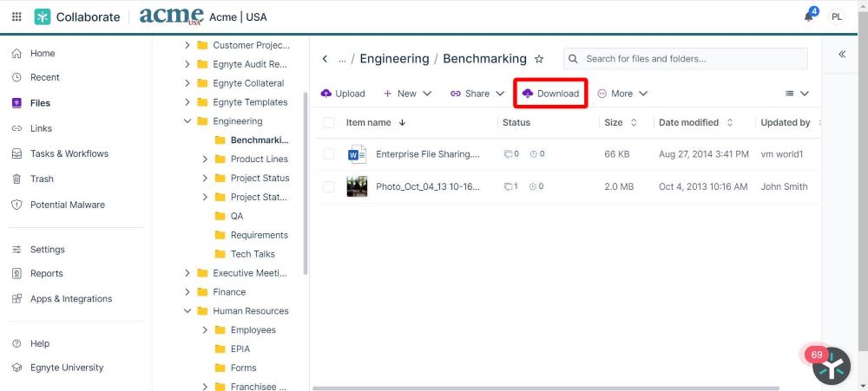Expand the breadcrumb ellipsis
The image size is (868, 391).
coord(343,60)
